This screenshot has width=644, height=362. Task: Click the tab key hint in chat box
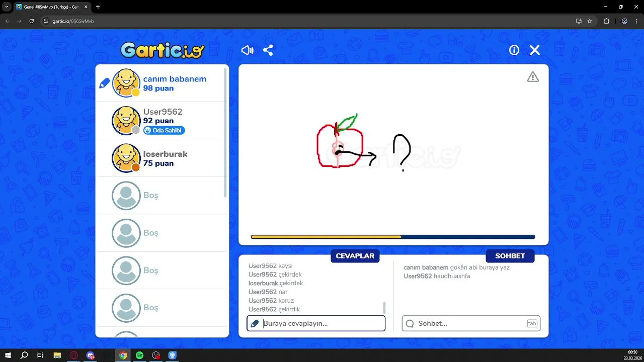click(x=532, y=323)
